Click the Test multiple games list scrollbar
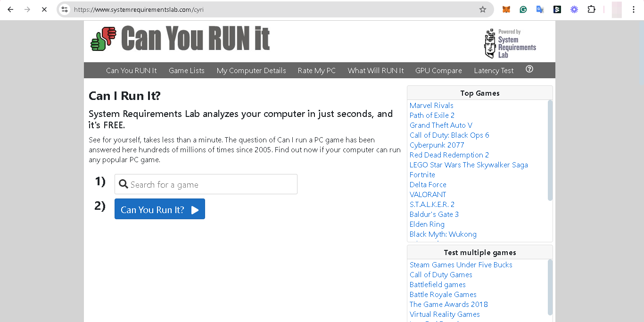Viewport: 644px width, 322px height. pos(550,287)
